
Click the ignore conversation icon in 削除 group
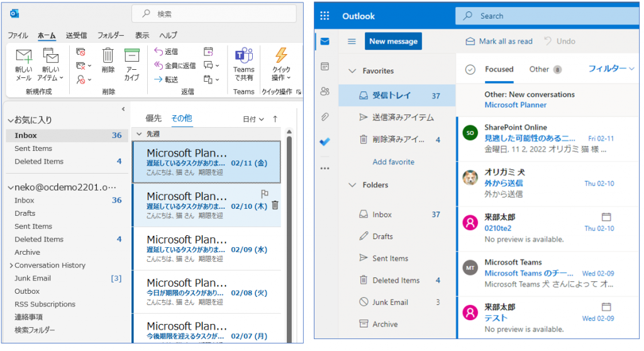click(x=81, y=52)
